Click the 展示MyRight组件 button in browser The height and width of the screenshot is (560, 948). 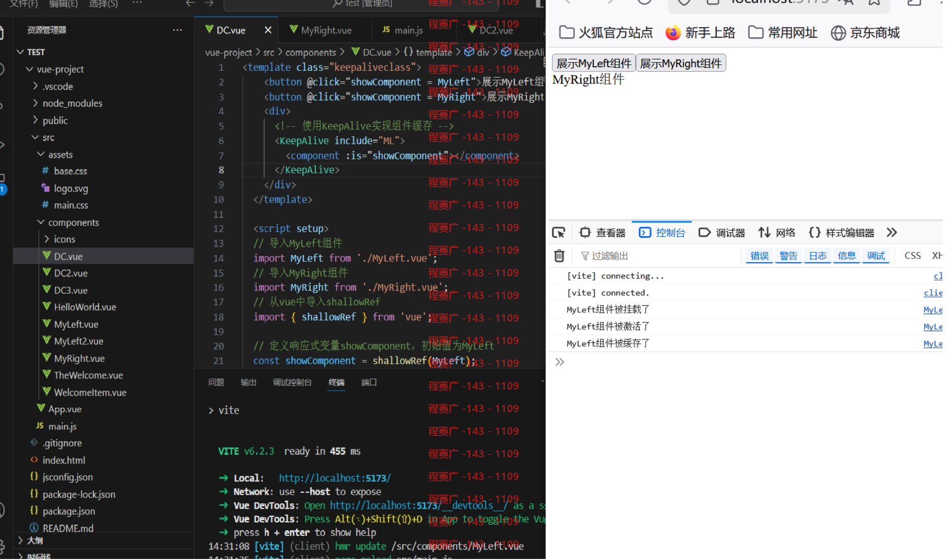681,63
